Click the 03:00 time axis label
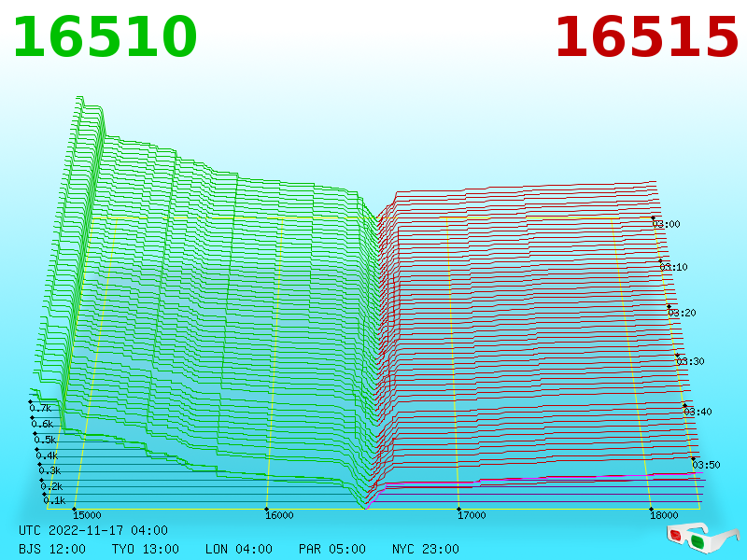 [x=667, y=224]
